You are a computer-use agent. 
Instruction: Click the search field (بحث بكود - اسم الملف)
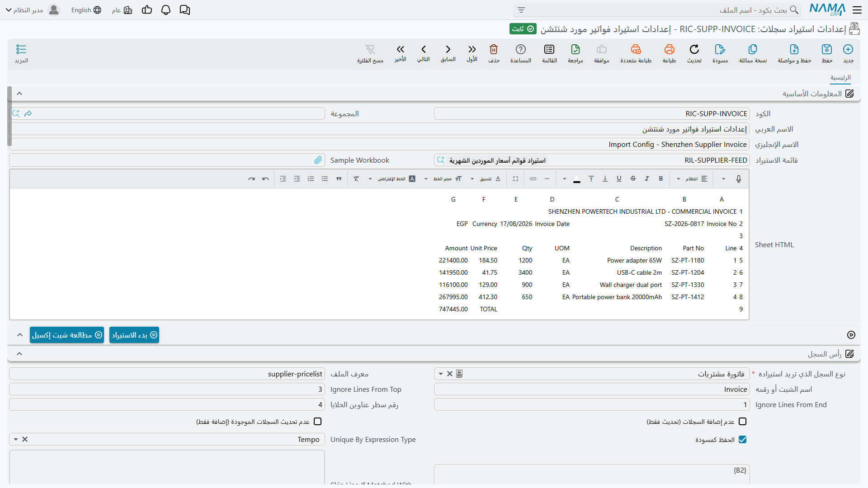tap(656, 10)
